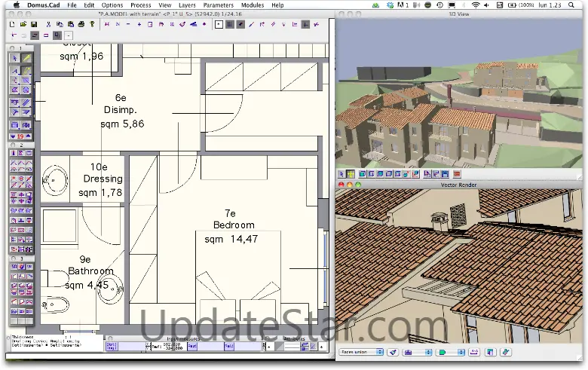The height and width of the screenshot is (370, 588).
Task: Click the 10e Dressing label in floor plan
Action: [x=103, y=173]
